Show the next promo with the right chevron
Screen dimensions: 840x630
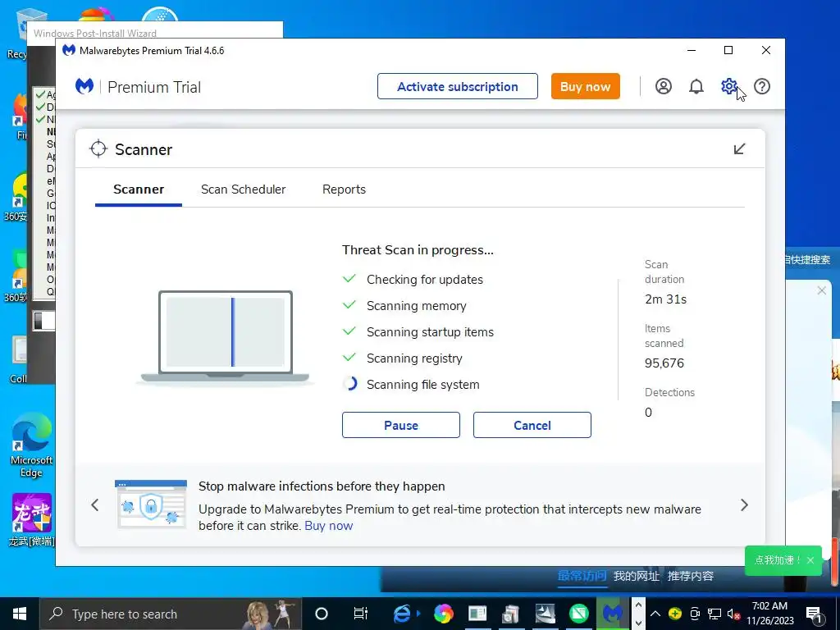pyautogui.click(x=744, y=504)
